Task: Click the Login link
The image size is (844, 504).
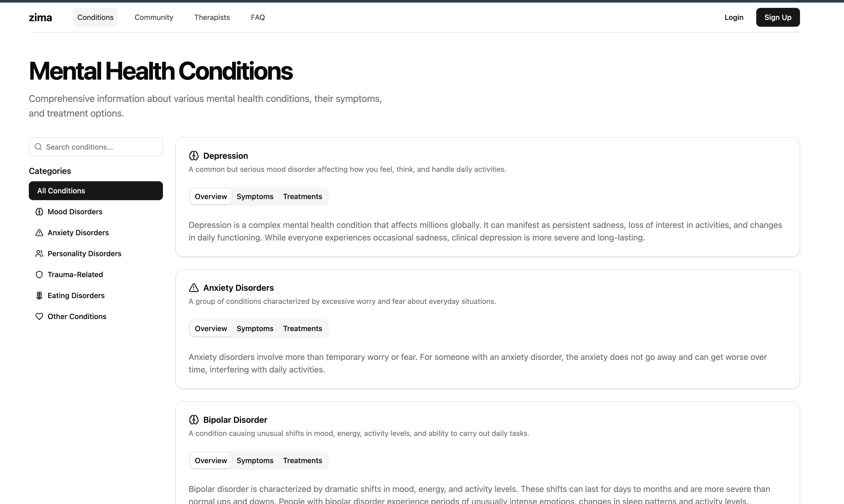Action: (734, 17)
